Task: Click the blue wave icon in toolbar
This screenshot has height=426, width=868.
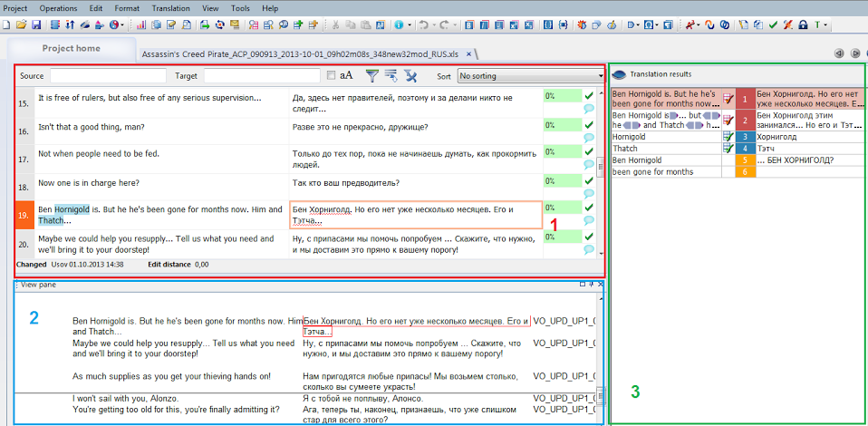Action: [709, 24]
